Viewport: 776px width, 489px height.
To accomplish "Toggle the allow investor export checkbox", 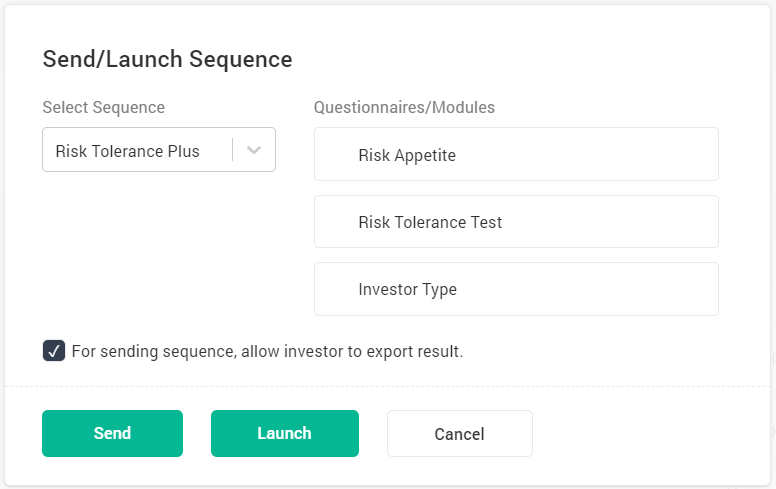I will 54,351.
